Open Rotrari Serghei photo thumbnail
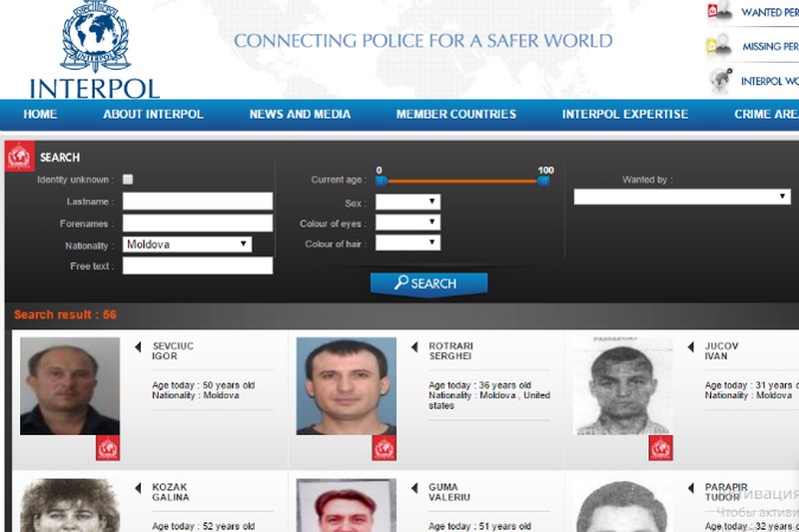Image resolution: width=799 pixels, height=532 pixels. 346,386
